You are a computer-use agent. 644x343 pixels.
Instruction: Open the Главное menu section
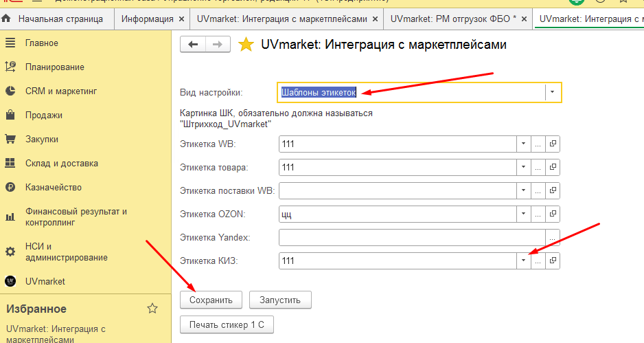coord(41,43)
